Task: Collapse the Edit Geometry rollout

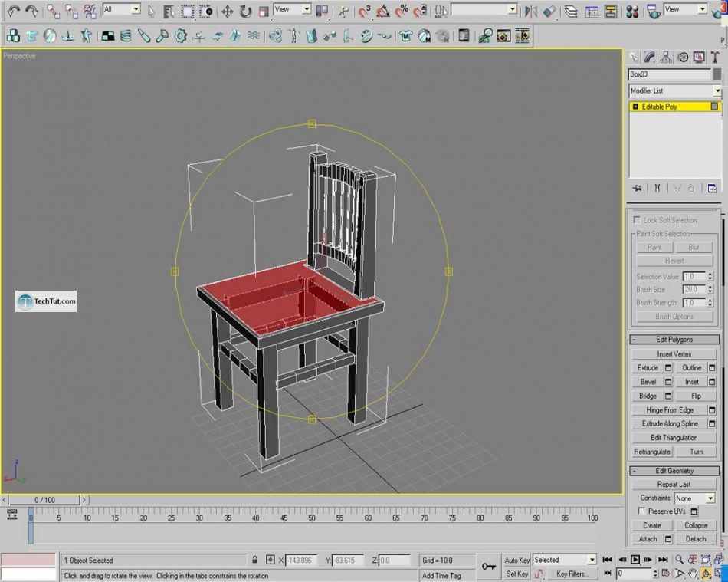Action: (674, 471)
